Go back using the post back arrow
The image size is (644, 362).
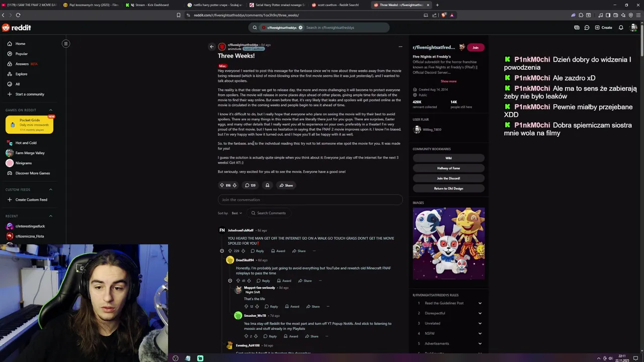pyautogui.click(x=212, y=47)
